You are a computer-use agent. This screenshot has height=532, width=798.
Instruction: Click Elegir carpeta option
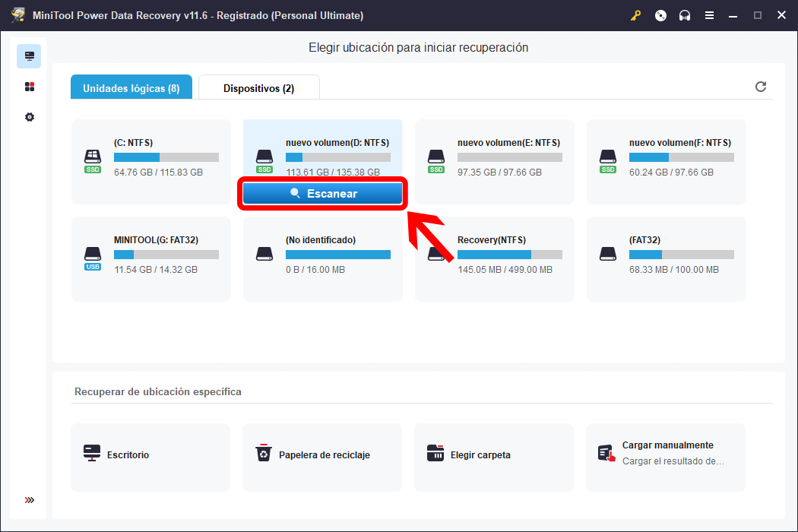494,456
